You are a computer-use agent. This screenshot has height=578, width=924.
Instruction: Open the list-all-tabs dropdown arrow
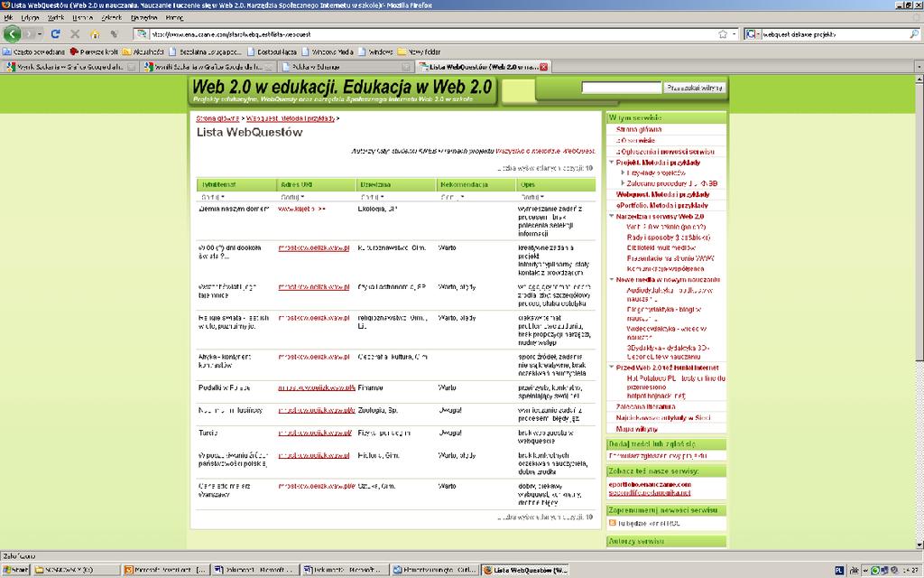pyautogui.click(x=918, y=67)
